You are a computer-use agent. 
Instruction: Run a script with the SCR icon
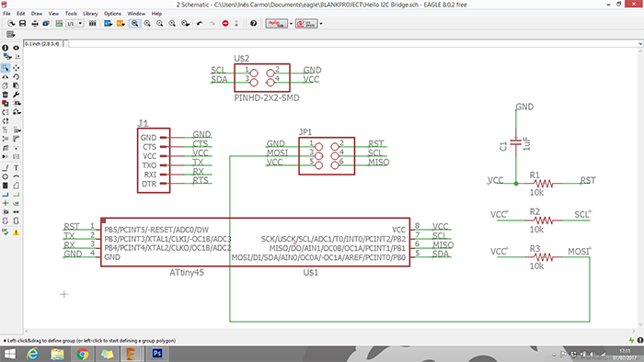pos(108,23)
